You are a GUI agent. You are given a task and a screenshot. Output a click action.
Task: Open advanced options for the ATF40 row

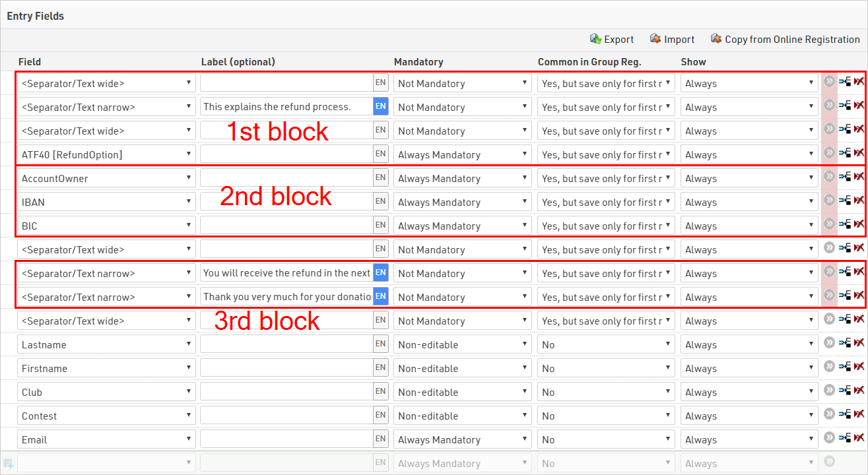tap(829, 153)
